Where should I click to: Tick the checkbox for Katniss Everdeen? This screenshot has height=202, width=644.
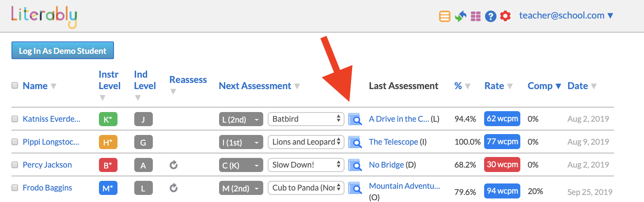15,119
